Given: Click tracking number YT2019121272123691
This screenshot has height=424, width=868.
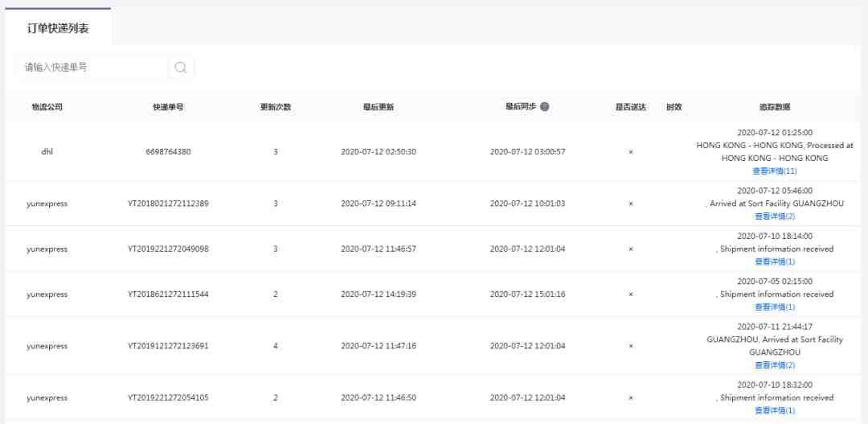Looking at the screenshot, I should [168, 346].
